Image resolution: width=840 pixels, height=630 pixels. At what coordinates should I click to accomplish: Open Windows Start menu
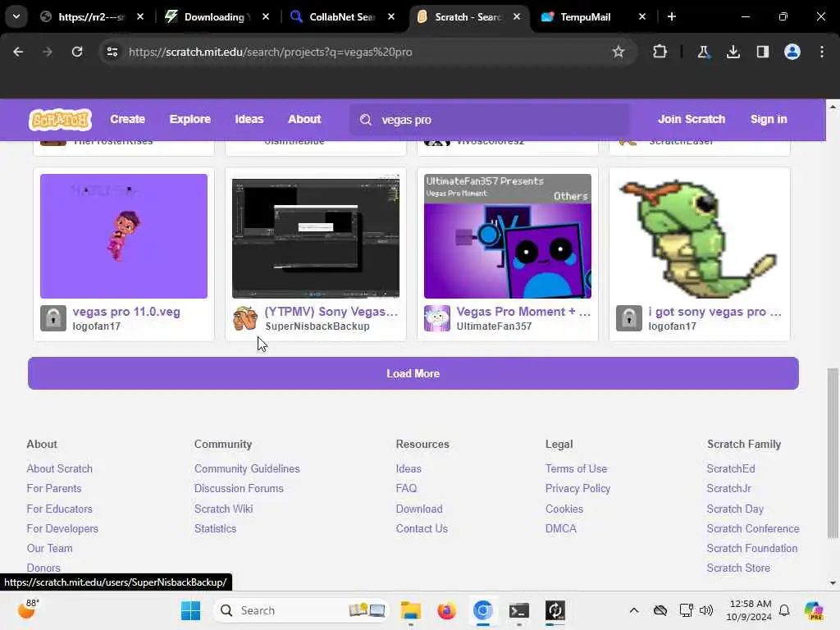point(190,610)
